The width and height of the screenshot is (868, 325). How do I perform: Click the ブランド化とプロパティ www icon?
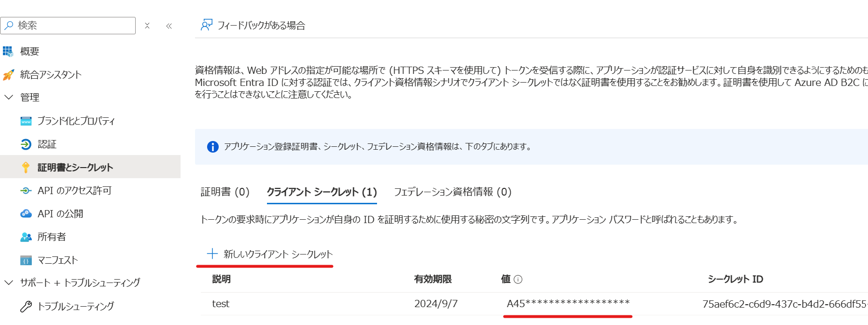(x=26, y=121)
